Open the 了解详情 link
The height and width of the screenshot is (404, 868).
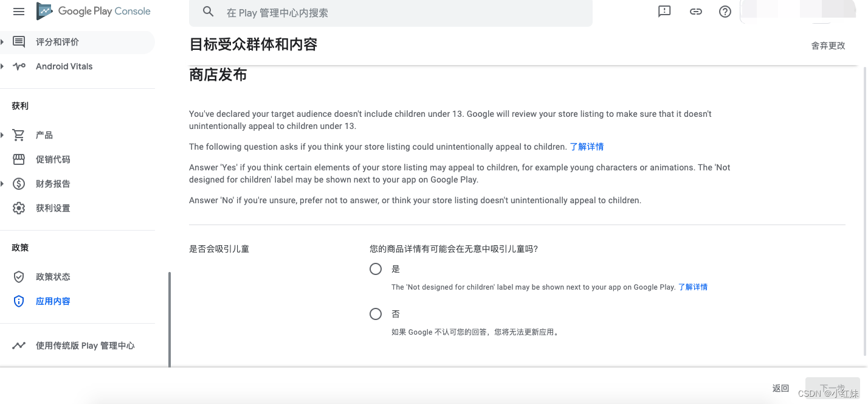point(586,146)
